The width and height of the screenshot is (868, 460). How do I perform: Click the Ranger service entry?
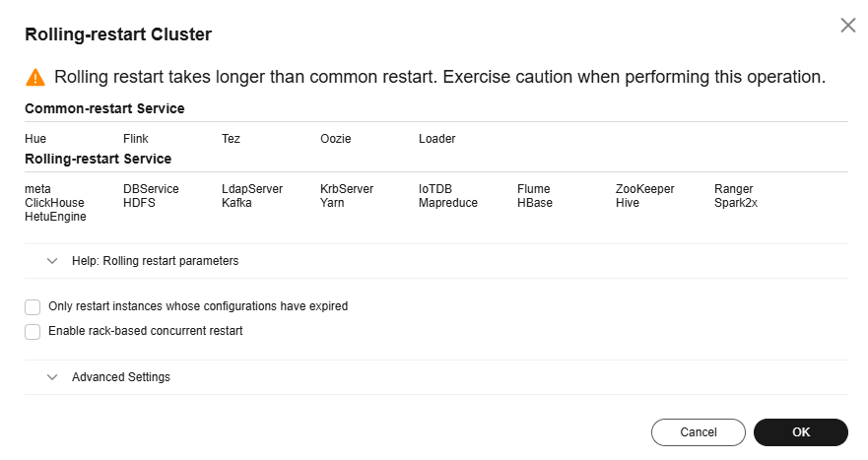click(x=733, y=189)
